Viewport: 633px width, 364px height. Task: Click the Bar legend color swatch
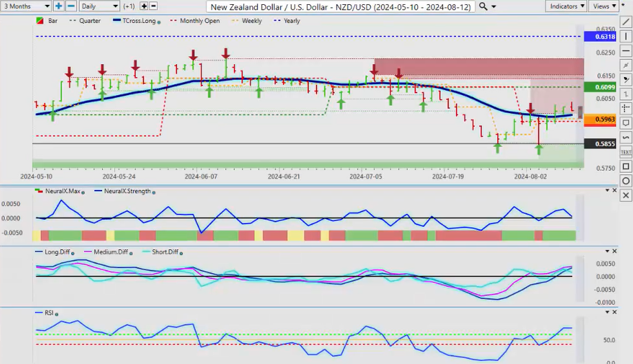click(x=39, y=21)
